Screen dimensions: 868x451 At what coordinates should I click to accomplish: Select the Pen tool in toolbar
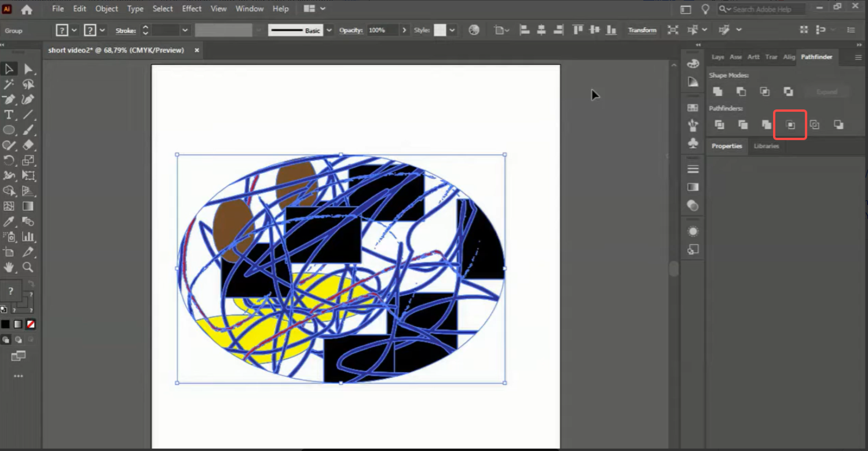click(9, 100)
